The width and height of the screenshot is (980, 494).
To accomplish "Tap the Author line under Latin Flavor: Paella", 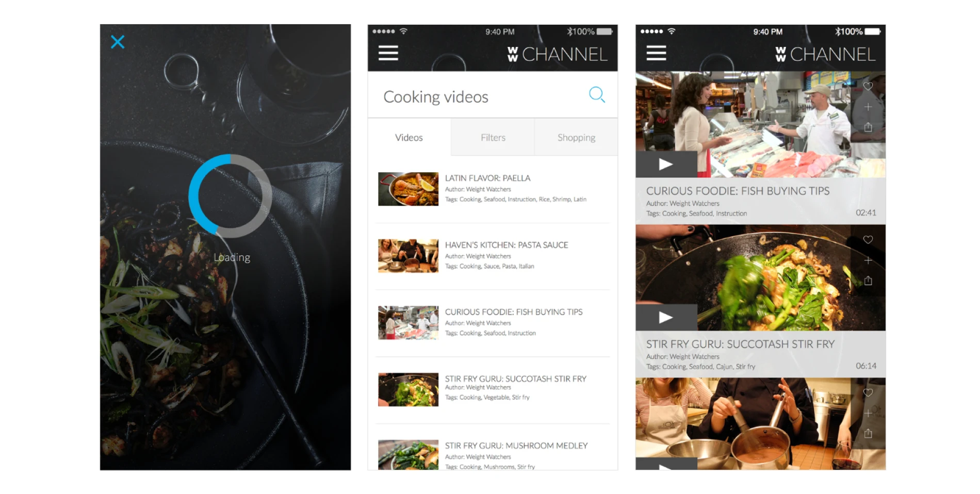I will point(478,189).
